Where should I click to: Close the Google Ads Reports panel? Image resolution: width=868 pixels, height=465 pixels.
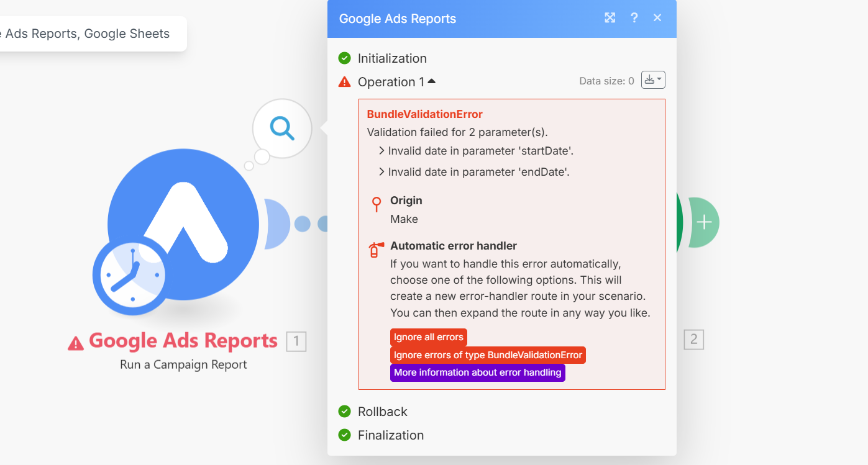[x=657, y=18]
